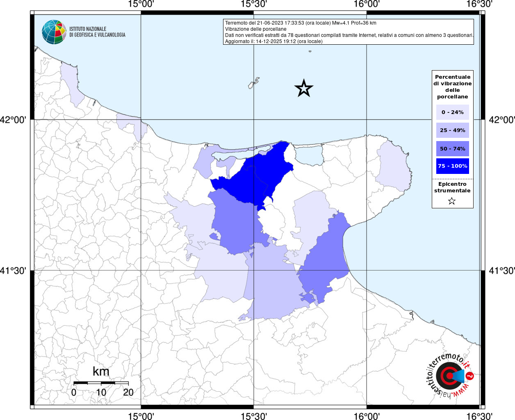This screenshot has width=515, height=420.
Task: Click the bottom 16°30' longitude label
Action: [x=479, y=416]
